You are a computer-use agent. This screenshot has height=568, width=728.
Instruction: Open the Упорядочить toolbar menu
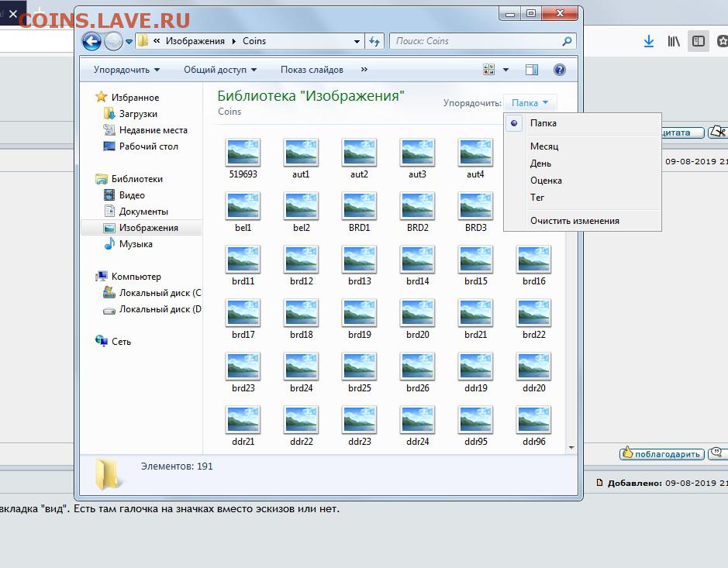click(x=126, y=70)
